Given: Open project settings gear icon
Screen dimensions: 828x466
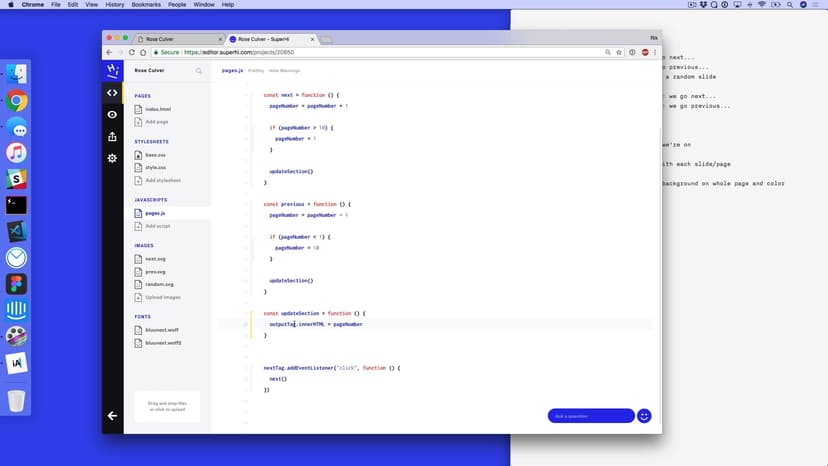Looking at the screenshot, I should point(112,158).
